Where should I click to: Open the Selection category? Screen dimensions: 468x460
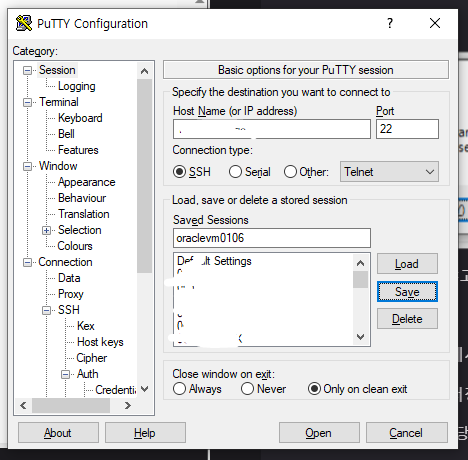(80, 230)
